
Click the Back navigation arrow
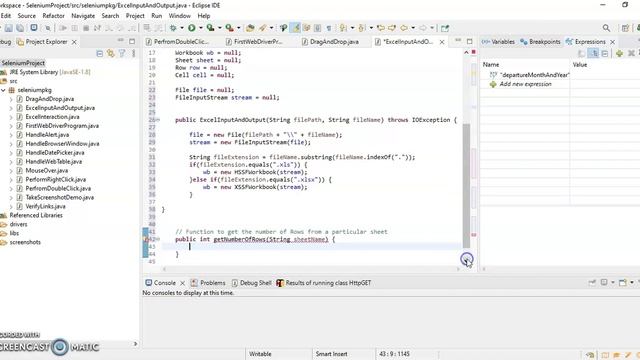tap(404, 28)
